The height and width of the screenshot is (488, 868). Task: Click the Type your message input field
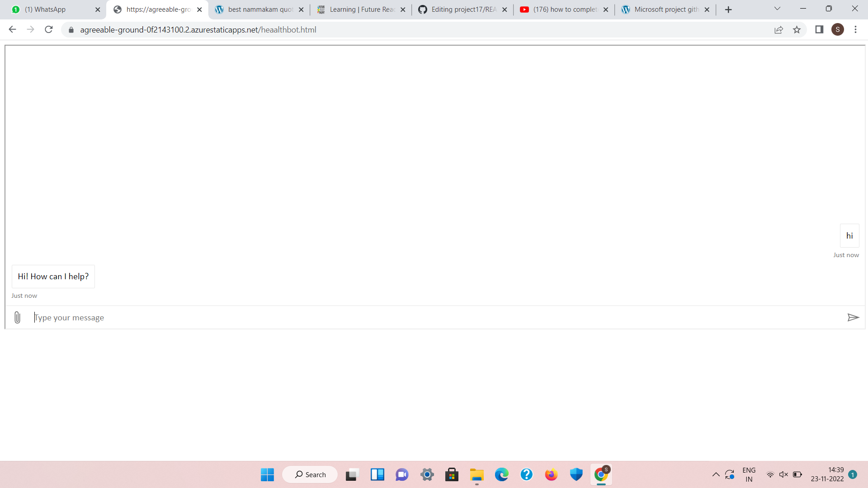[x=181, y=317]
